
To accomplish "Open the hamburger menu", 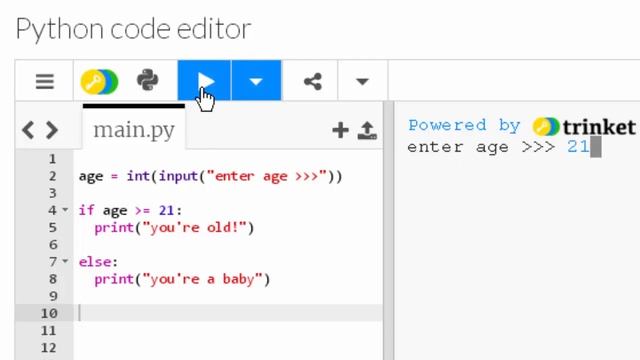I will point(44,81).
